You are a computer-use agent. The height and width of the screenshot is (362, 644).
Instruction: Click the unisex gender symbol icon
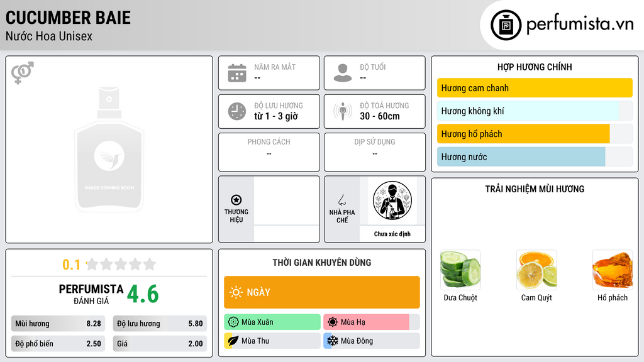pos(22,73)
